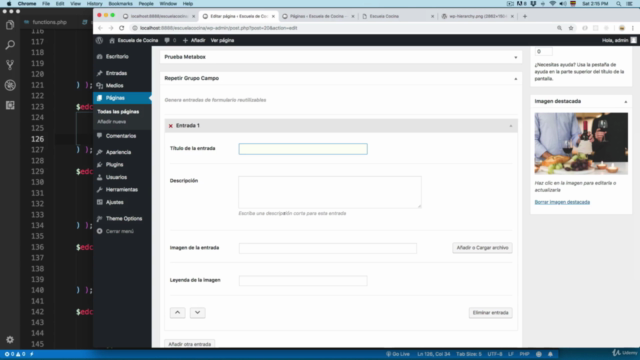Reload the page in Chrome

122,28
